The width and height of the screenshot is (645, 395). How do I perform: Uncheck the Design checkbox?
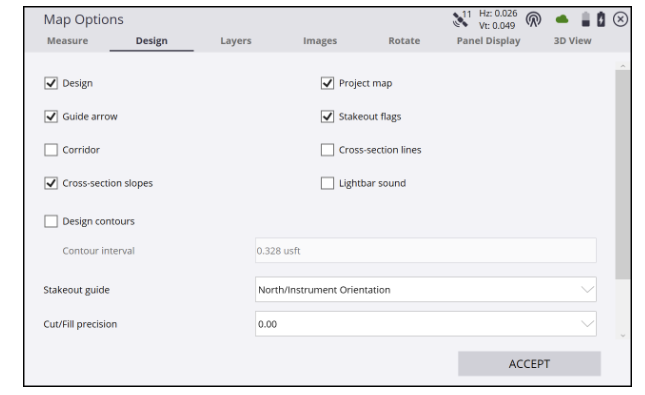pos(51,83)
